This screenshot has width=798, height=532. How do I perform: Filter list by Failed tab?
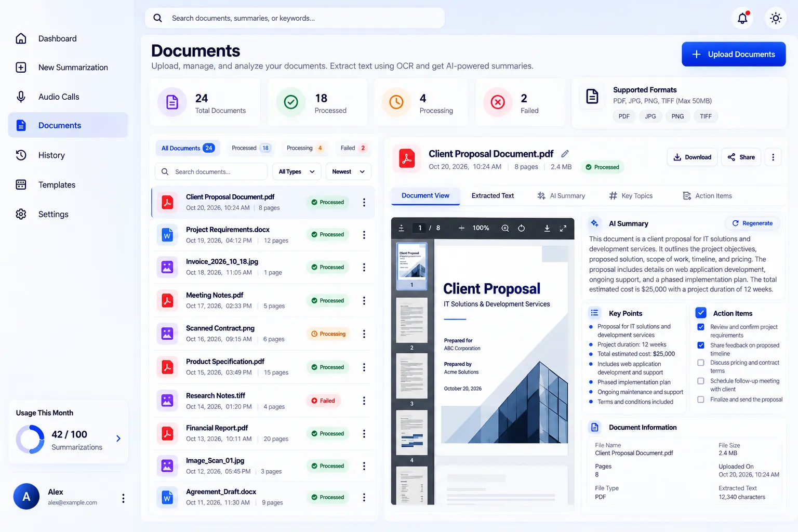pyautogui.click(x=354, y=148)
